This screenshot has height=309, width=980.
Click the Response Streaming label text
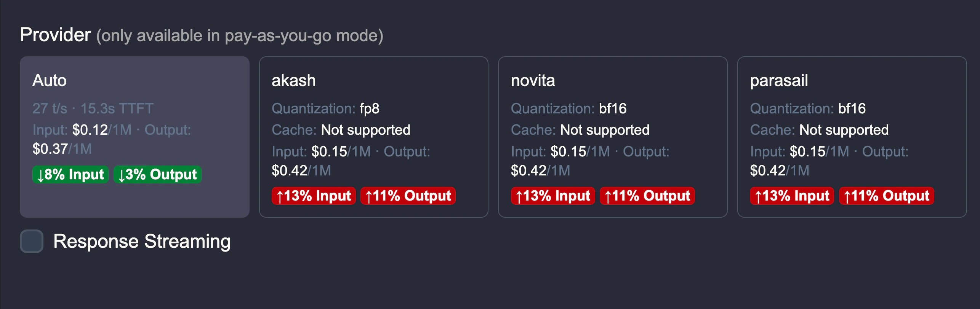click(x=142, y=241)
